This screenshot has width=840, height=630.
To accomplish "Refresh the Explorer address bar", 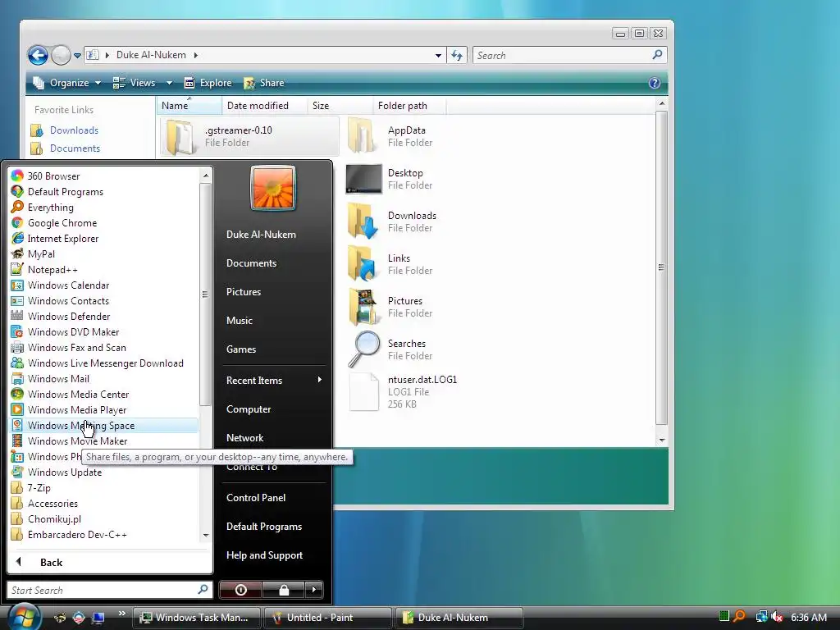I will (x=457, y=55).
